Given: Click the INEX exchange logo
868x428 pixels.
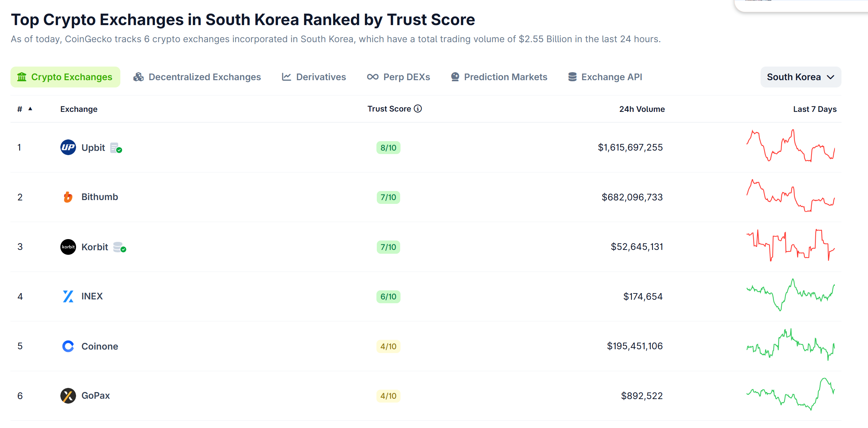Looking at the screenshot, I should coord(68,296).
